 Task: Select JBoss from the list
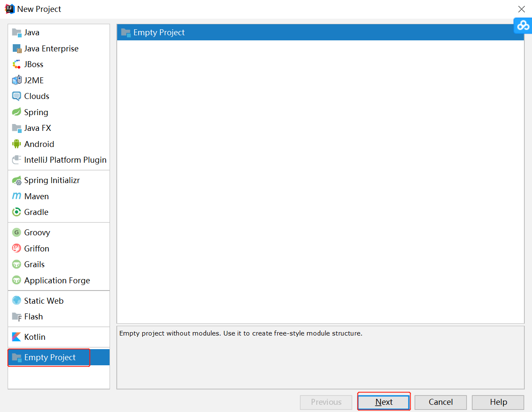coord(59,64)
